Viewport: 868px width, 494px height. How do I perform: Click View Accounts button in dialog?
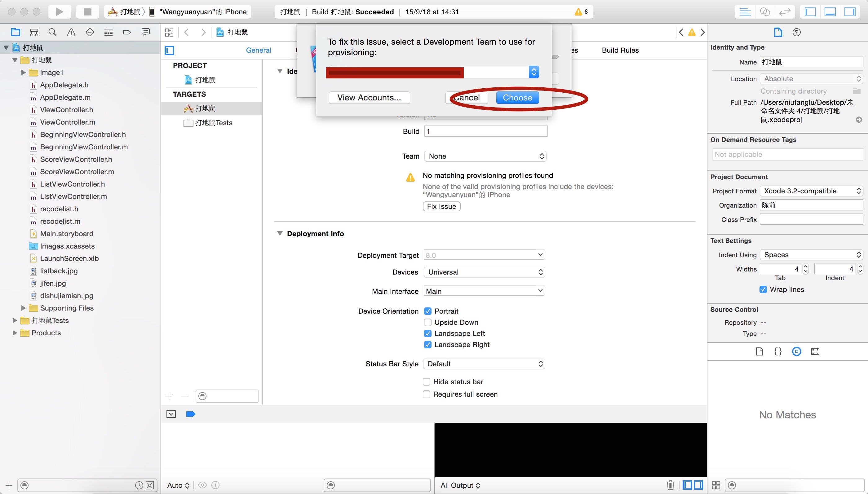click(x=368, y=97)
